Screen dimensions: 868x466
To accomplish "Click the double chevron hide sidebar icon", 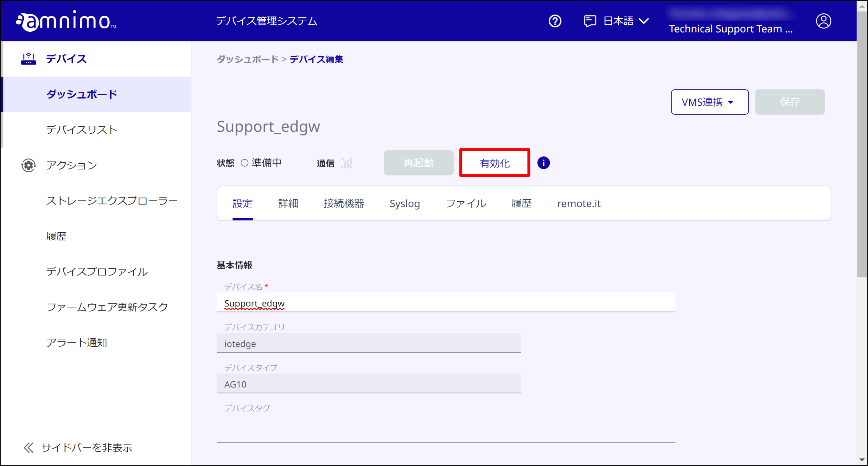I will [29, 448].
